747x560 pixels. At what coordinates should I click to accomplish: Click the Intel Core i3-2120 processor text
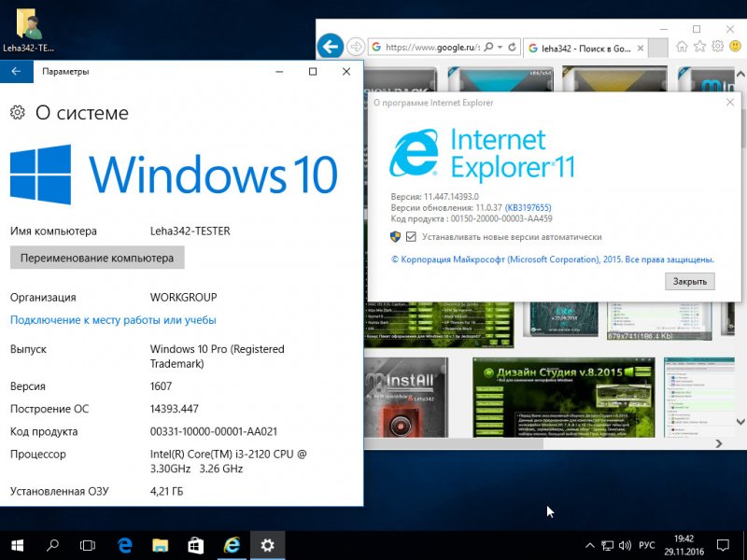[x=228, y=461]
